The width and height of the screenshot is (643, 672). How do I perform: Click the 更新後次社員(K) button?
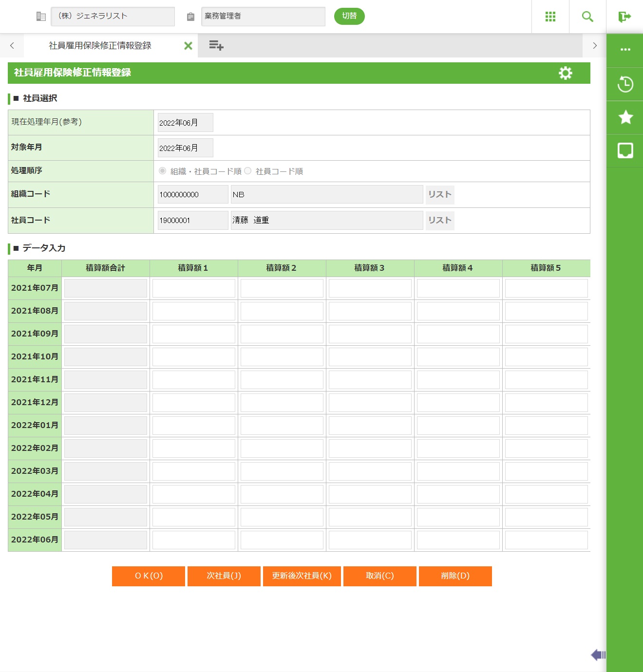[x=302, y=576]
